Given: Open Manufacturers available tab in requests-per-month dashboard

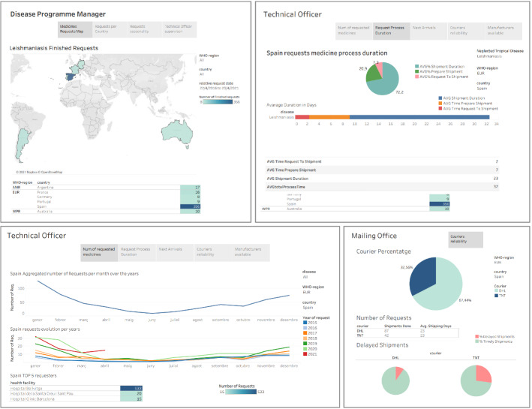Looking at the screenshot, I should point(251,252).
